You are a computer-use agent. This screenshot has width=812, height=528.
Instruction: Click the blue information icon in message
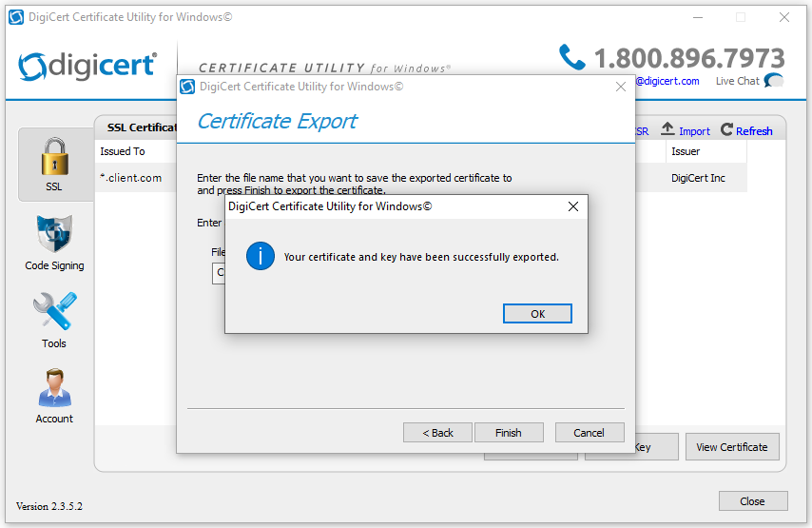point(260,256)
